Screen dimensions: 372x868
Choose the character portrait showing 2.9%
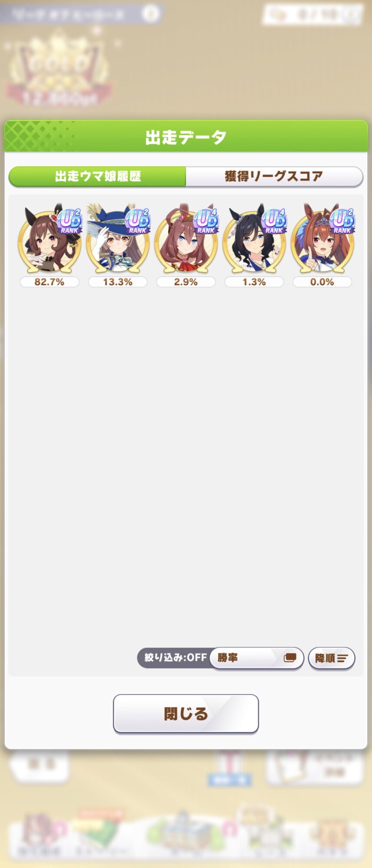click(x=186, y=241)
